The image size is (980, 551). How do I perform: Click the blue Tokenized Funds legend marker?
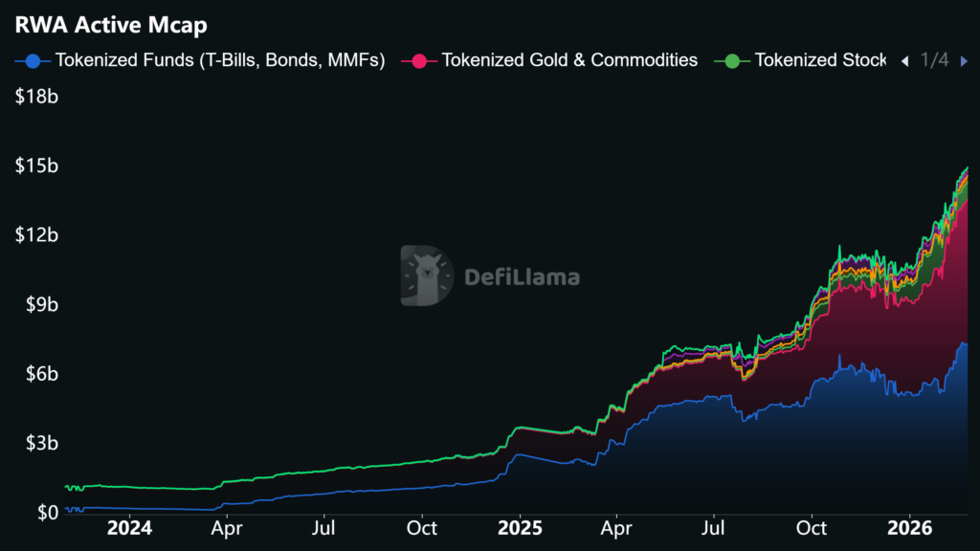coord(33,61)
